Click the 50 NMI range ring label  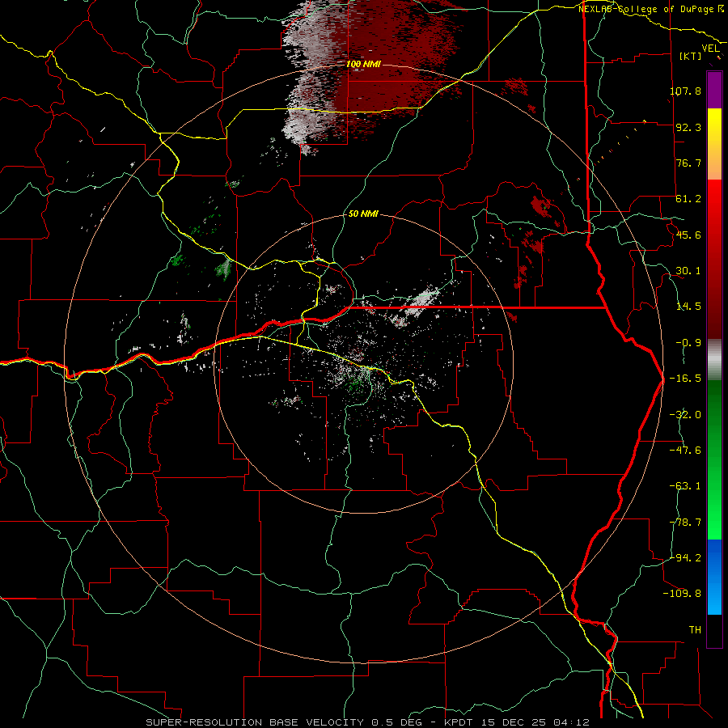363,214
